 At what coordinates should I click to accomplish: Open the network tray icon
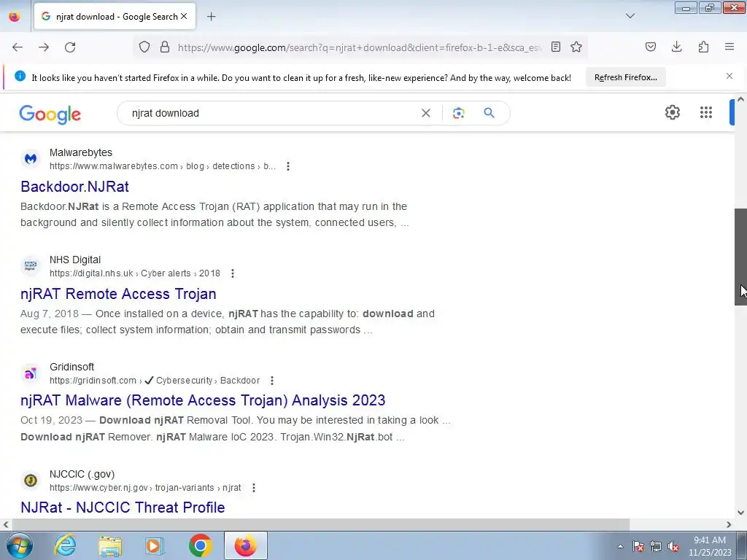(656, 546)
